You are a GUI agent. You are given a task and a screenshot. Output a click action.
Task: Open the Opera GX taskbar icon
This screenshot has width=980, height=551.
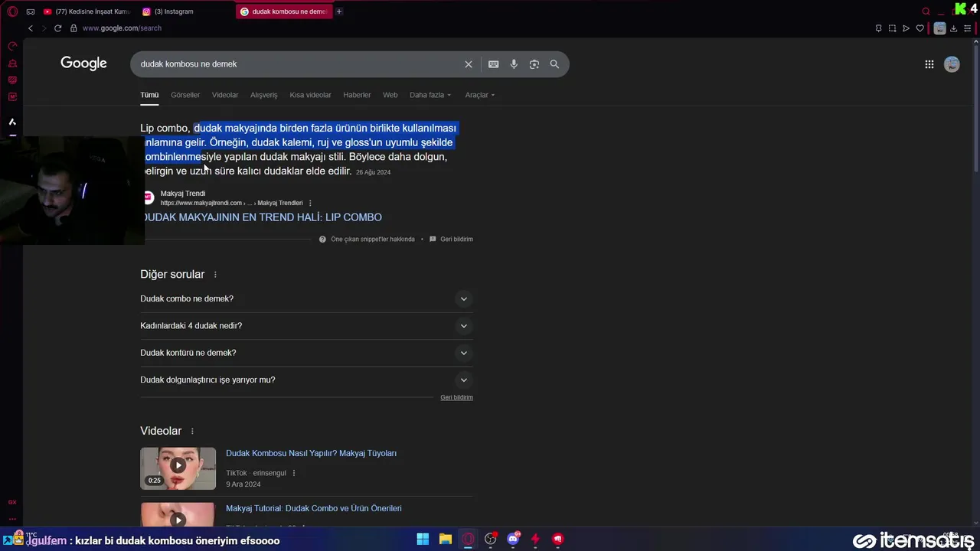tap(468, 539)
